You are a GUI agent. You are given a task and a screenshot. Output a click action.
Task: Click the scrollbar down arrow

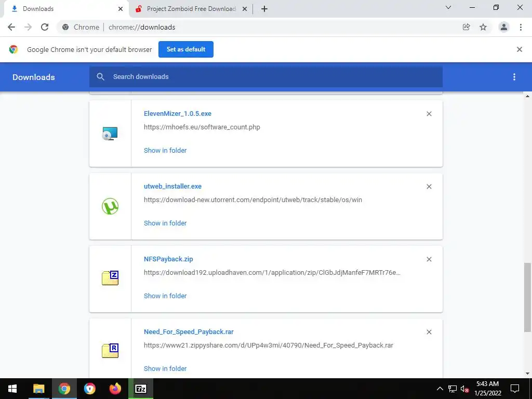click(527, 374)
